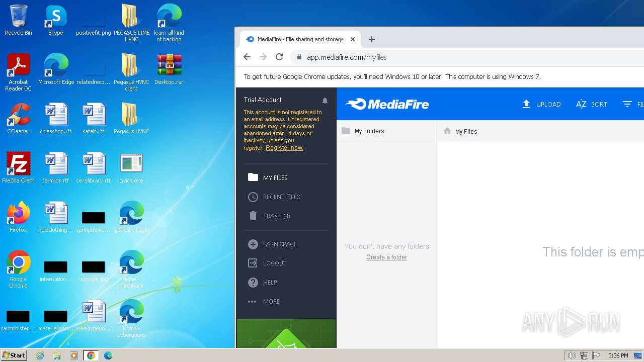Click Microsoft Edge desktop icon
The height and width of the screenshot is (362, 644).
click(56, 69)
